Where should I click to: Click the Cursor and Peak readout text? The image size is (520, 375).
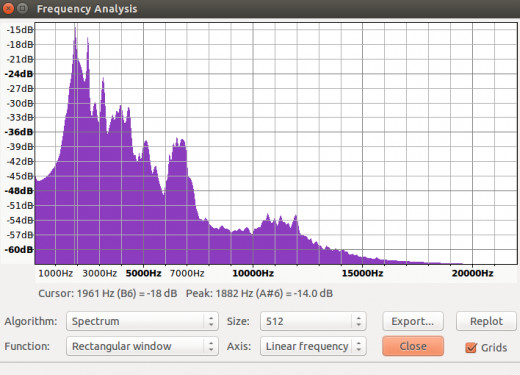(186, 293)
